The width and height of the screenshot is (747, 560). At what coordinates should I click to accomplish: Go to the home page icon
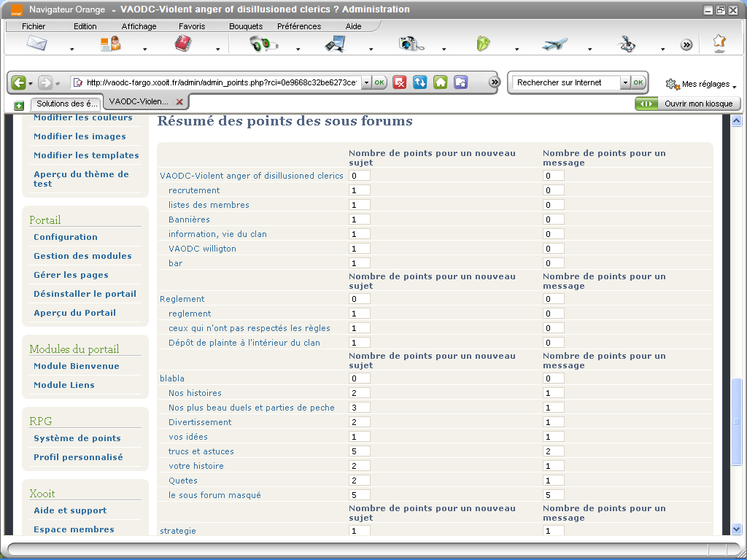point(440,82)
